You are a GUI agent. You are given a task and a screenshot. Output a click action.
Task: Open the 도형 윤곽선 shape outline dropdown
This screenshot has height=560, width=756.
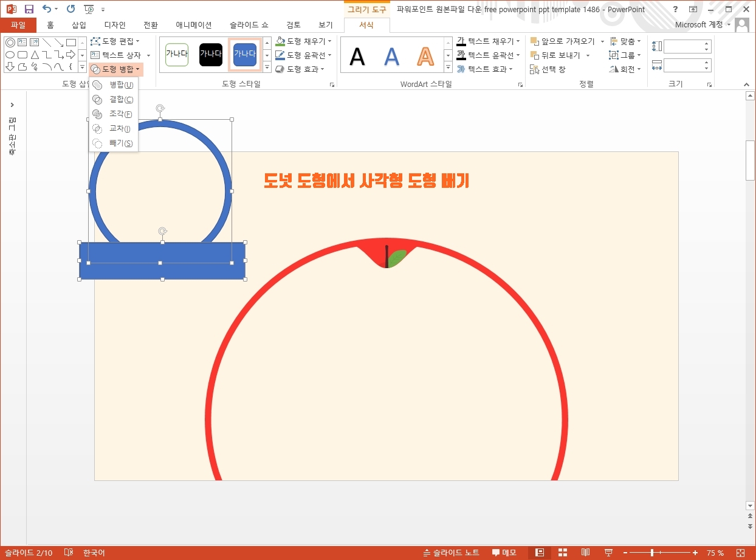click(x=304, y=55)
